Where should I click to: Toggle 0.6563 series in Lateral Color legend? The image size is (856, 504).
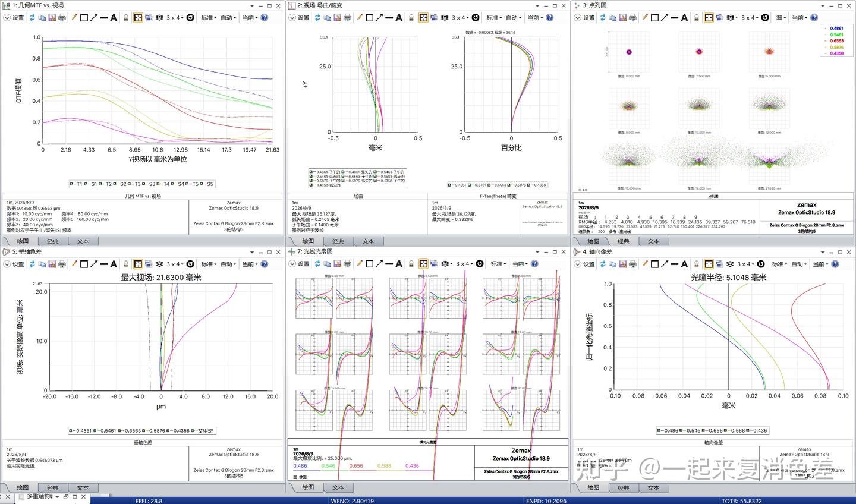pos(131,431)
